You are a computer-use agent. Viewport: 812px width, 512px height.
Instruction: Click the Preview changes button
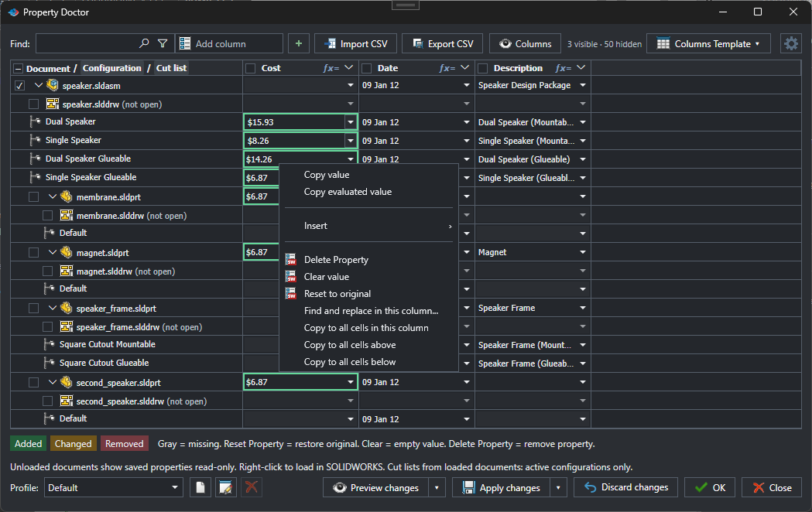click(x=375, y=487)
